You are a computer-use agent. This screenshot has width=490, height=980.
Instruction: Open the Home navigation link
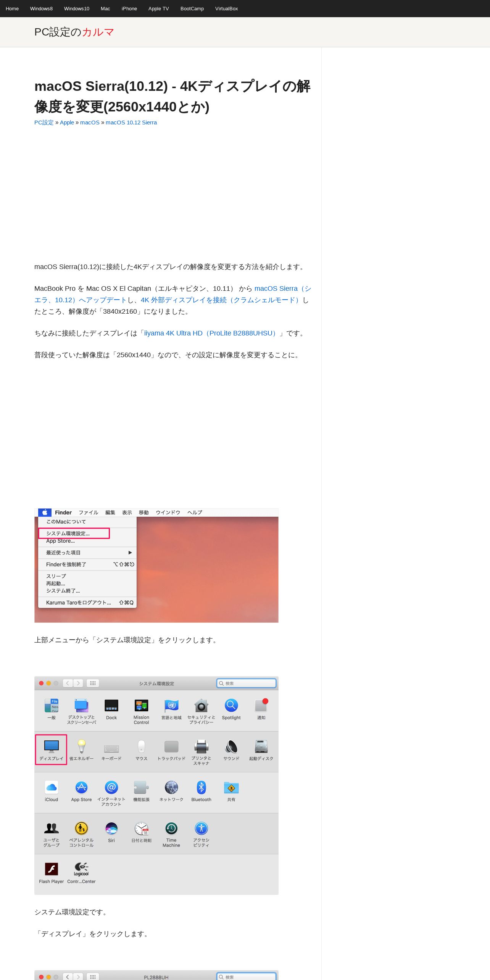12,8
